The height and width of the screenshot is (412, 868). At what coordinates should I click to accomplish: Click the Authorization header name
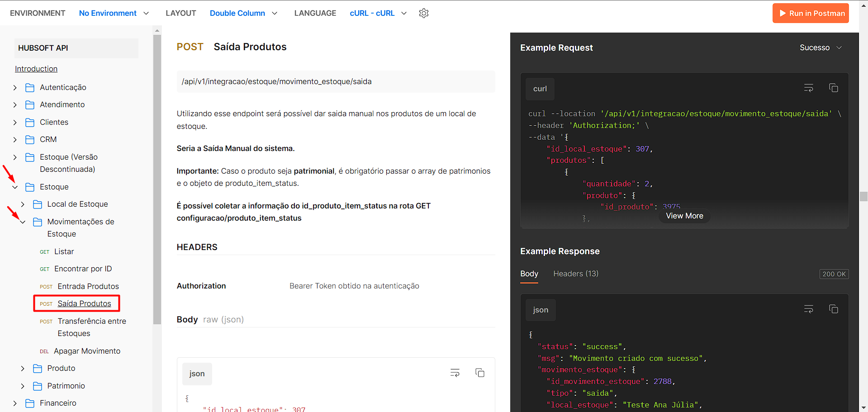pyautogui.click(x=201, y=286)
